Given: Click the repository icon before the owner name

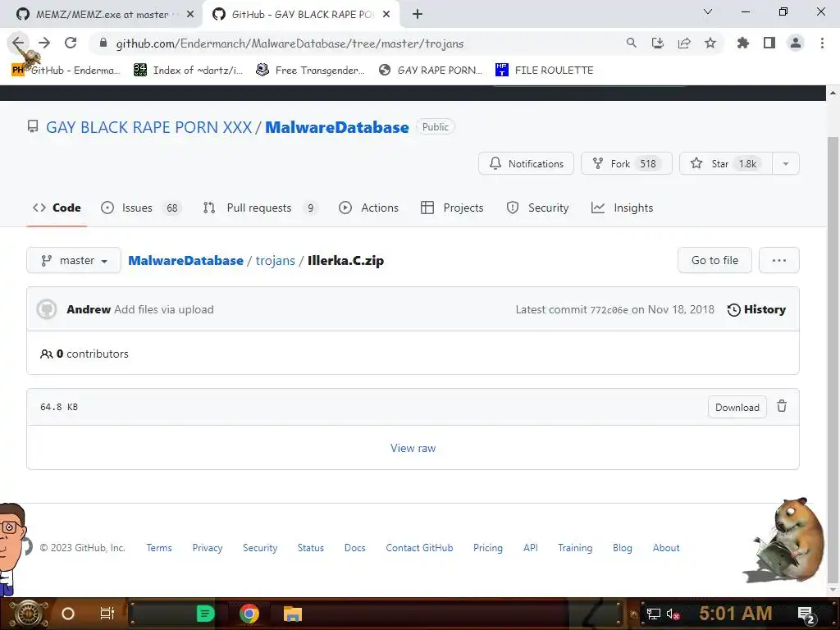Looking at the screenshot, I should (33, 127).
